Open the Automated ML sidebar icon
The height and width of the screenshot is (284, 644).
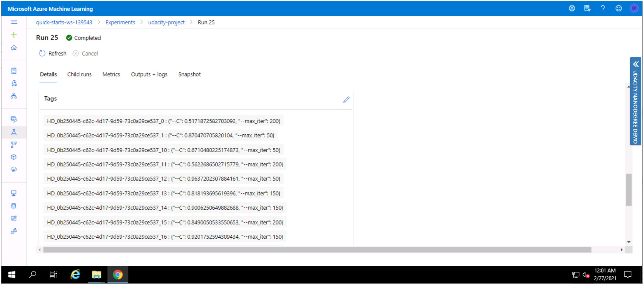coord(14,83)
